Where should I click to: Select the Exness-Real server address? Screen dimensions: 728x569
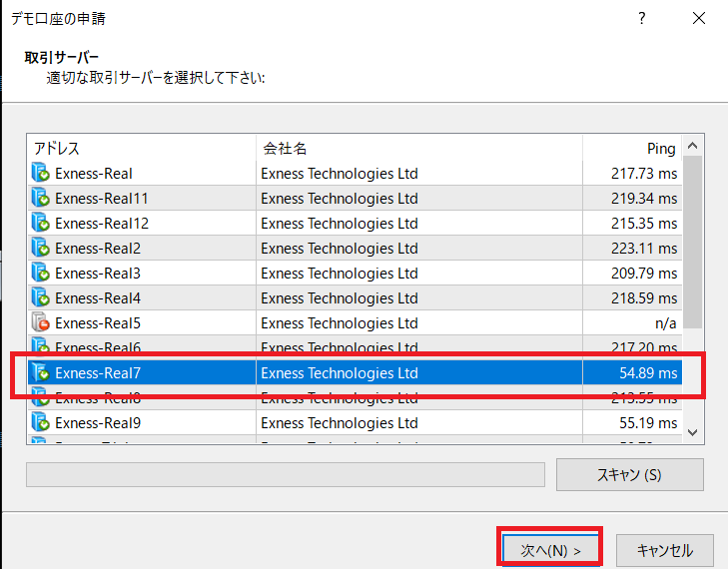click(94, 173)
